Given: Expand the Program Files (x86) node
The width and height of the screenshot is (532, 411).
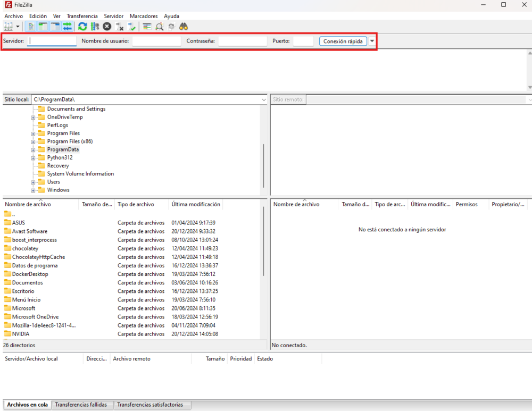Looking at the screenshot, I should tap(33, 142).
